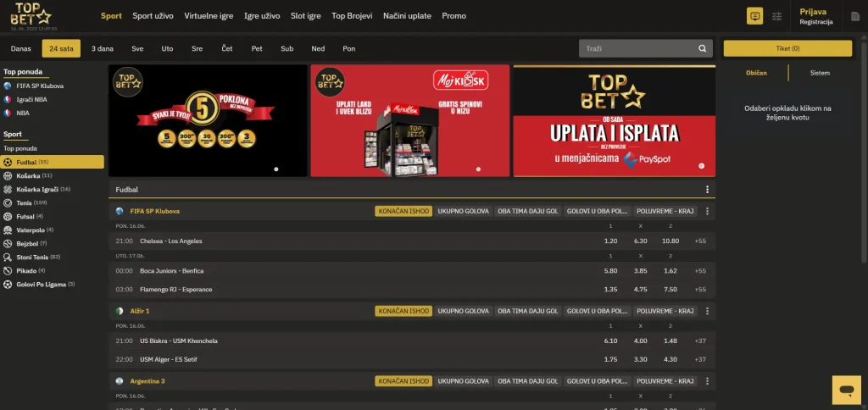The width and height of the screenshot is (868, 410).
Task: Show Sve matches filter
Action: [138, 48]
